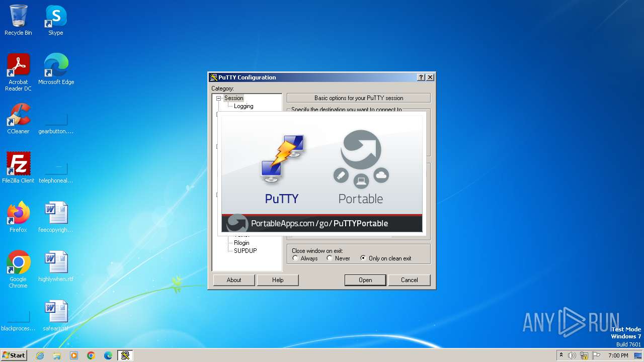Select 'Only on clean exit' option
This screenshot has width=644, height=362.
[x=385, y=258]
